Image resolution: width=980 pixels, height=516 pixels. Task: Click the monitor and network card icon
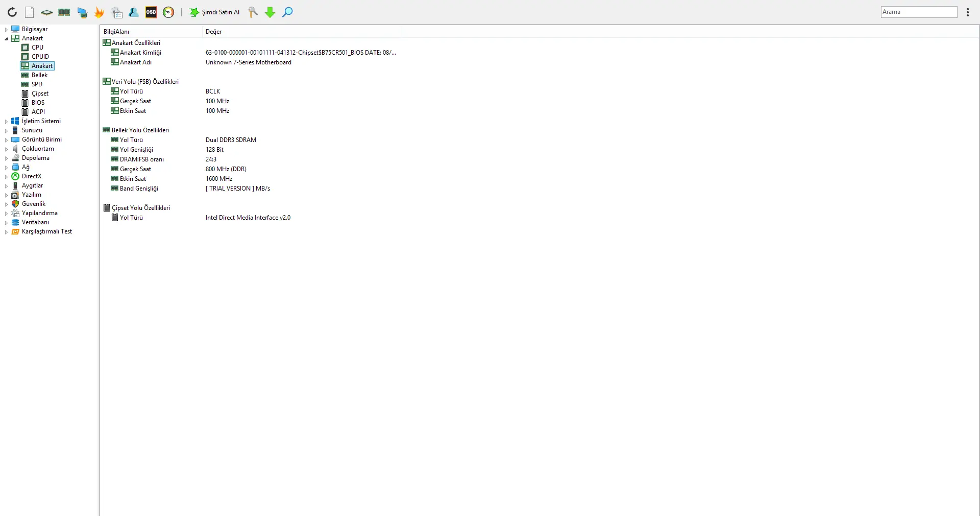pos(82,12)
